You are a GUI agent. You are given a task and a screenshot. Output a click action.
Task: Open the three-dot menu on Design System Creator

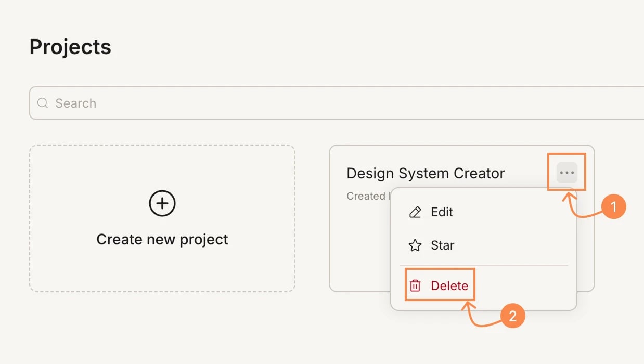click(x=566, y=172)
